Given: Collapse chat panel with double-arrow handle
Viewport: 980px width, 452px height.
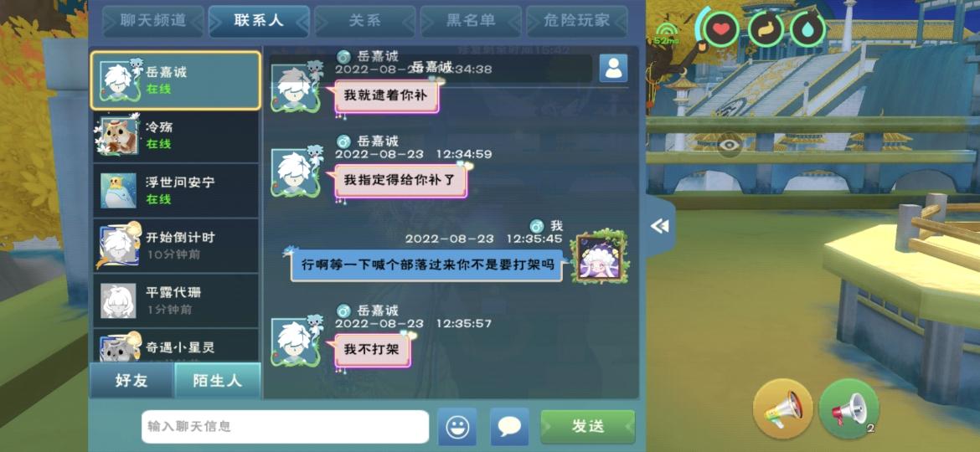Looking at the screenshot, I should (660, 226).
